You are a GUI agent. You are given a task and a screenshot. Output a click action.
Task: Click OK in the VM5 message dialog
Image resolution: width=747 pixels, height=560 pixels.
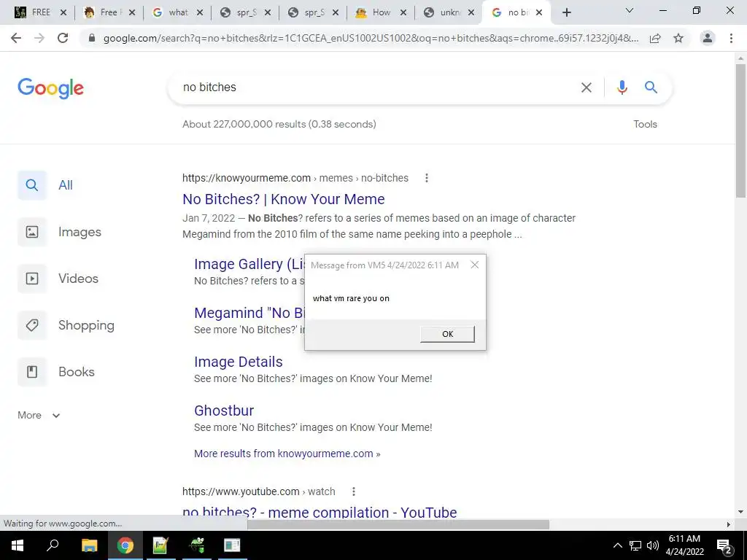tap(447, 334)
